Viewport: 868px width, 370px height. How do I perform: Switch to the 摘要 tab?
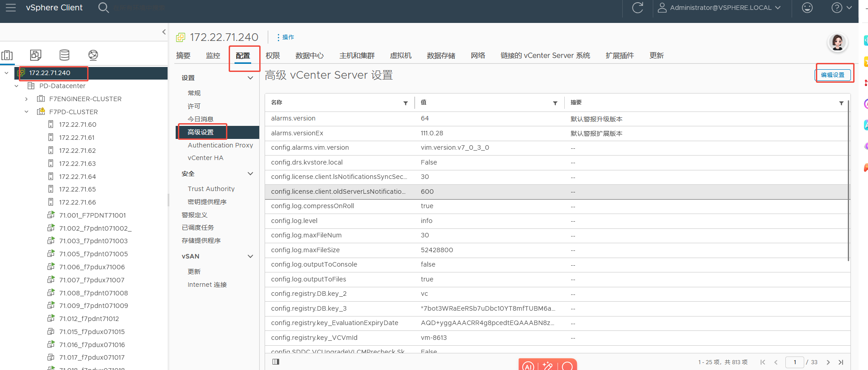coord(183,55)
